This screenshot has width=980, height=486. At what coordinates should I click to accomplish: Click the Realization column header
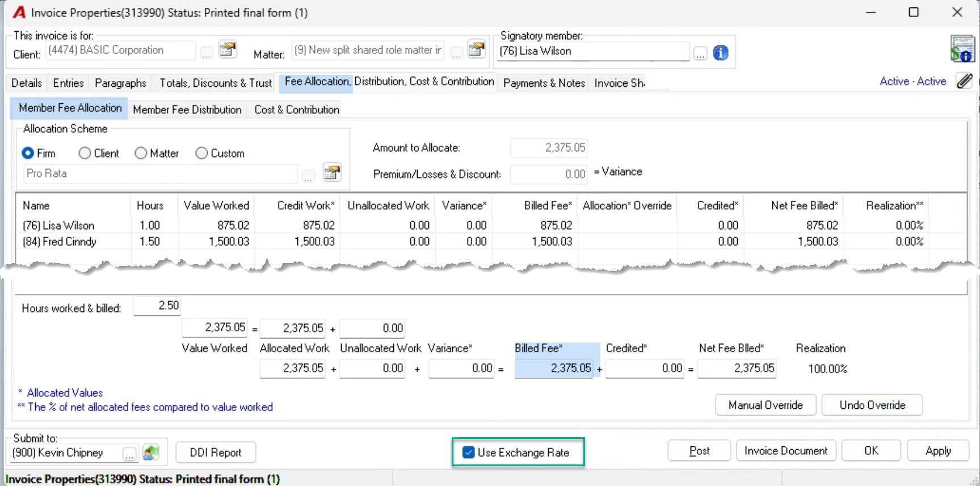click(894, 205)
